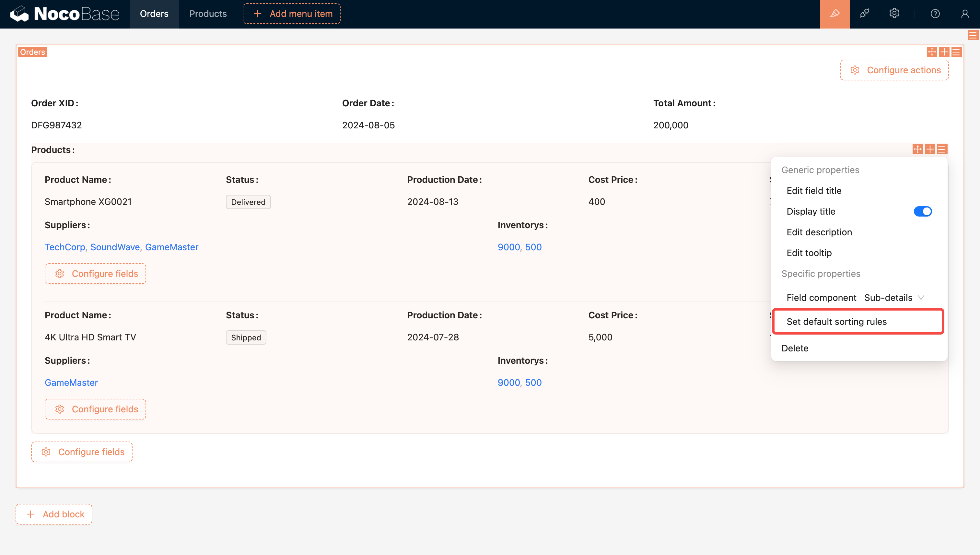Toggle the Display title switch
Screen dimensions: 980x555
tap(922, 212)
